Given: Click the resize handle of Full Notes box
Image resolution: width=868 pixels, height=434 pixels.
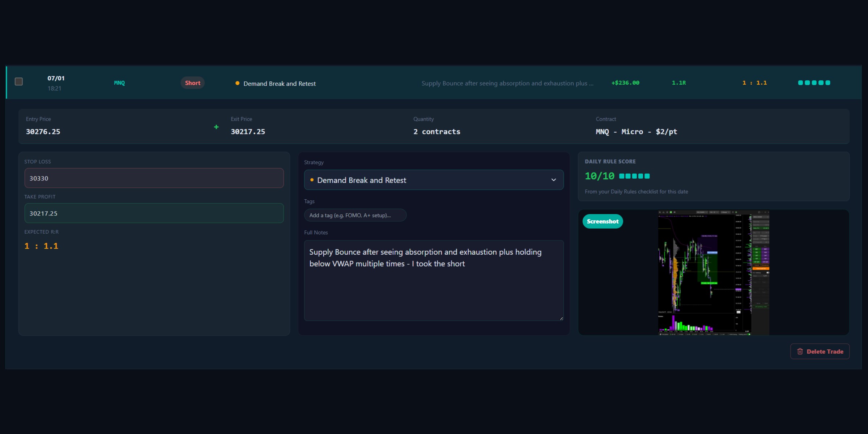Looking at the screenshot, I should (x=561, y=319).
